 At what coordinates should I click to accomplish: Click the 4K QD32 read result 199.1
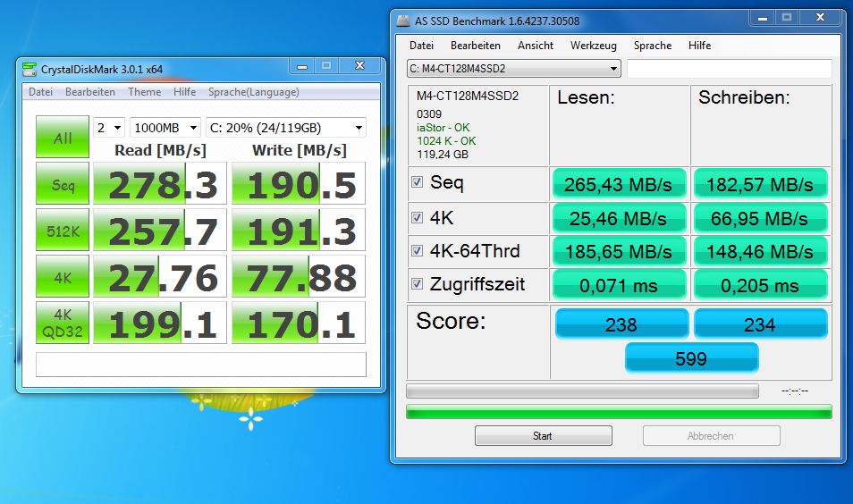(x=160, y=323)
